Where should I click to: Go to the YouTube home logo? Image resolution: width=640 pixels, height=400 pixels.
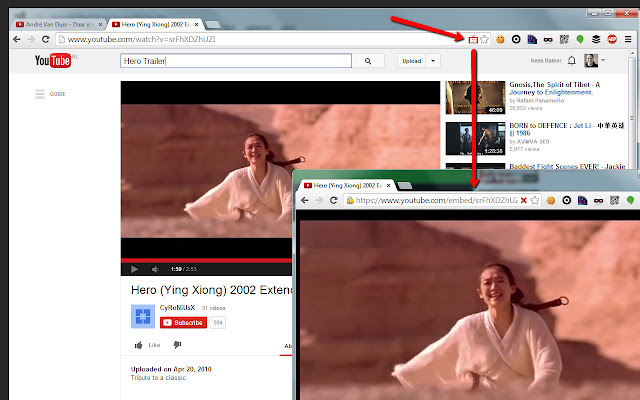[x=53, y=60]
